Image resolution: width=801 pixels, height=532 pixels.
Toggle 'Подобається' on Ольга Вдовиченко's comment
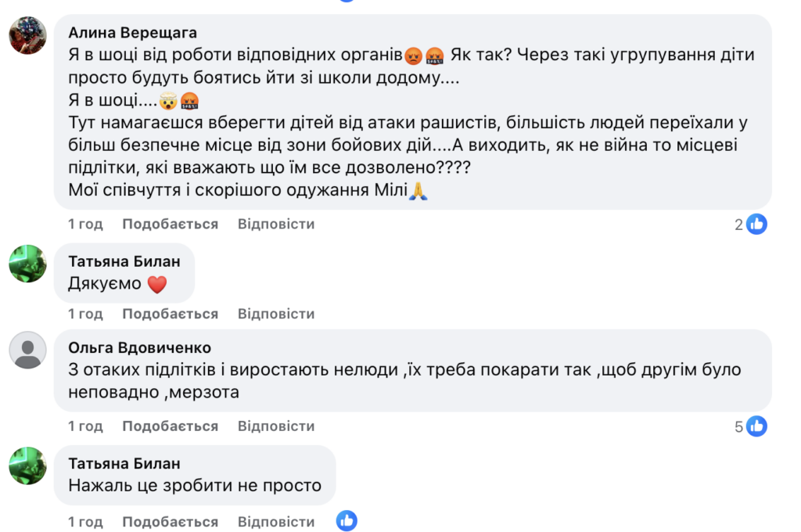point(170,426)
